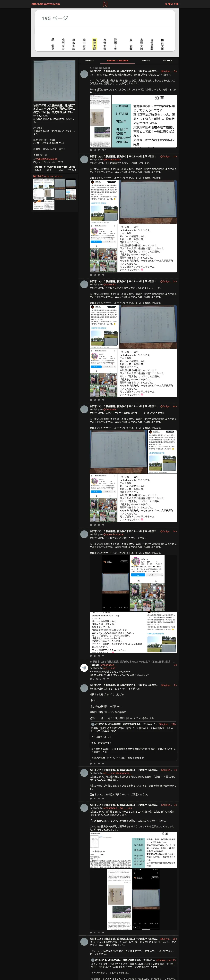View the Tweets count 3,125

(38, 170)
